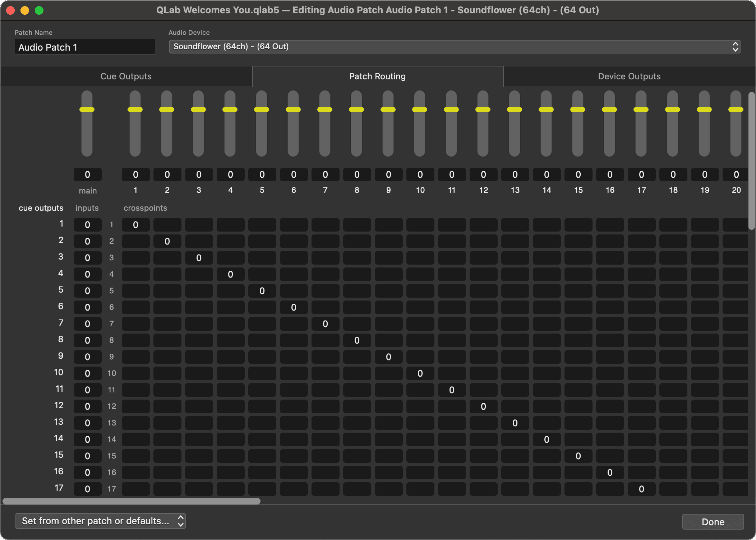This screenshot has height=540, width=756.
Task: Select the Patch Routing tab
Action: (x=378, y=76)
